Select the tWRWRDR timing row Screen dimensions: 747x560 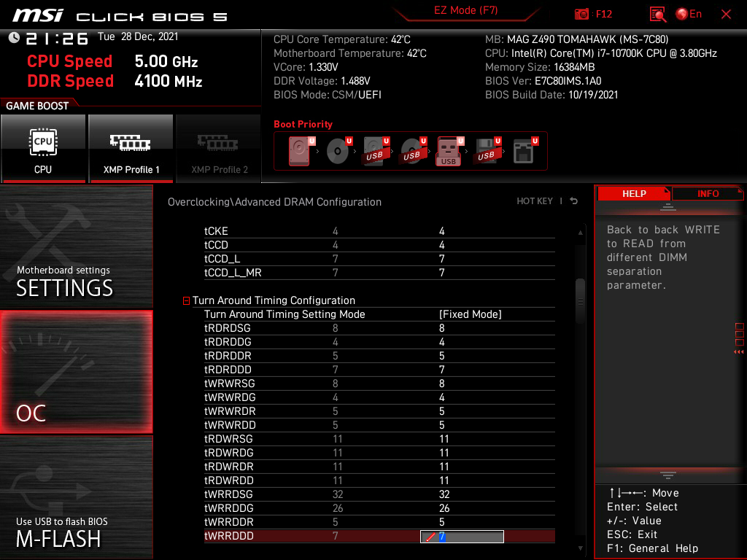(x=379, y=411)
